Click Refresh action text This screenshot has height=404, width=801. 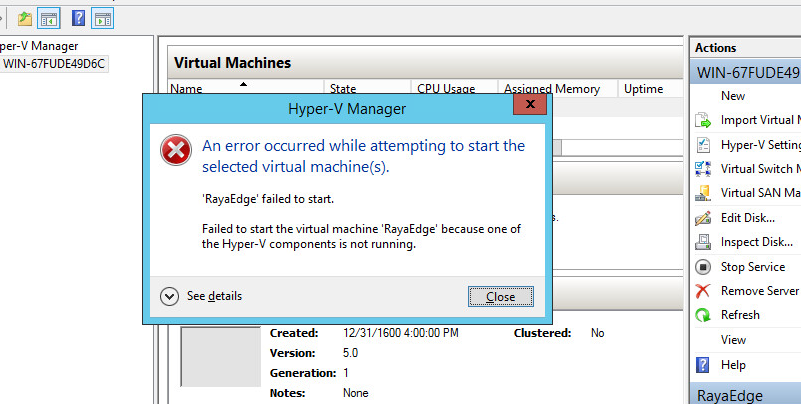coord(740,315)
